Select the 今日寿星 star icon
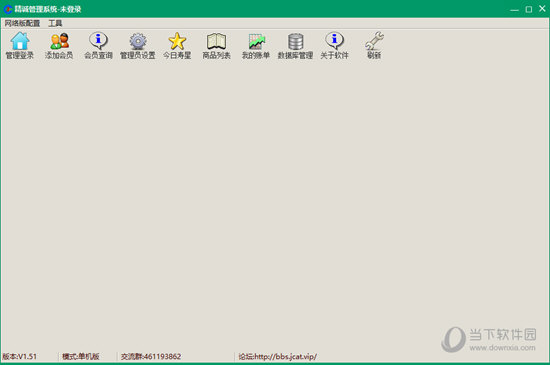 177,41
